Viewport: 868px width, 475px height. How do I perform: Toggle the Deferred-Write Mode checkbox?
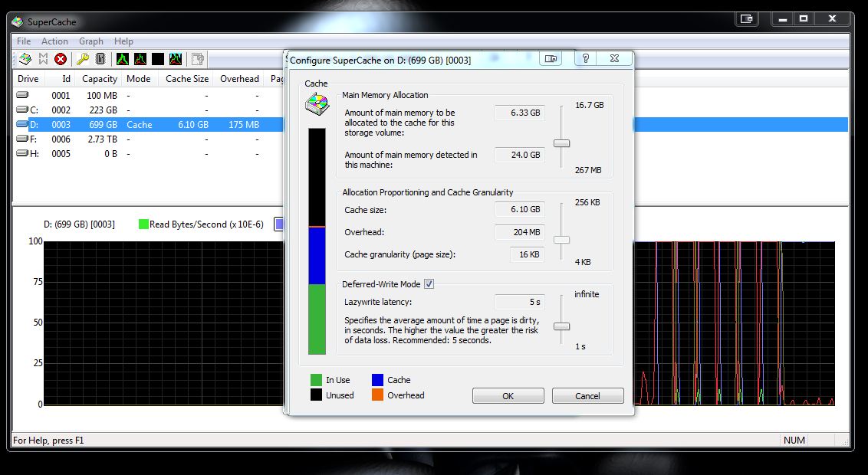tap(429, 284)
